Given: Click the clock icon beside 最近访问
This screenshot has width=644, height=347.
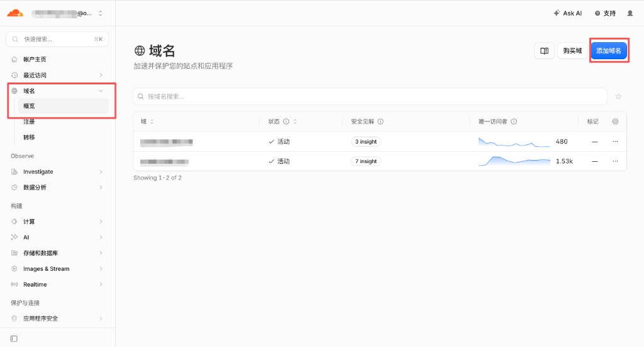Looking at the screenshot, I should pyautogui.click(x=14, y=75).
